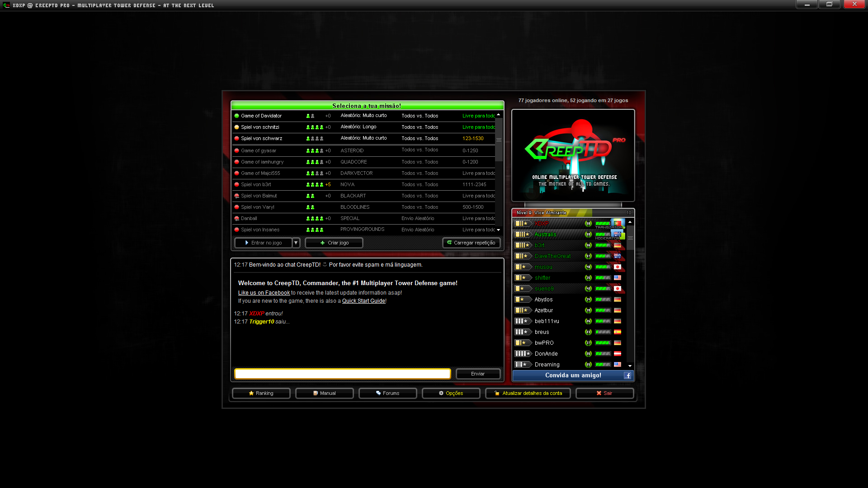
Task: Select player breus
Action: click(570, 332)
